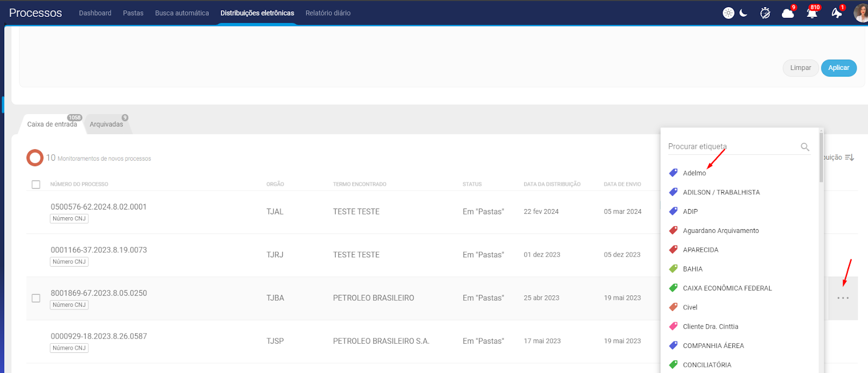Toggle the select-all checkbox in table header
This screenshot has width=868, height=373.
pos(36,185)
